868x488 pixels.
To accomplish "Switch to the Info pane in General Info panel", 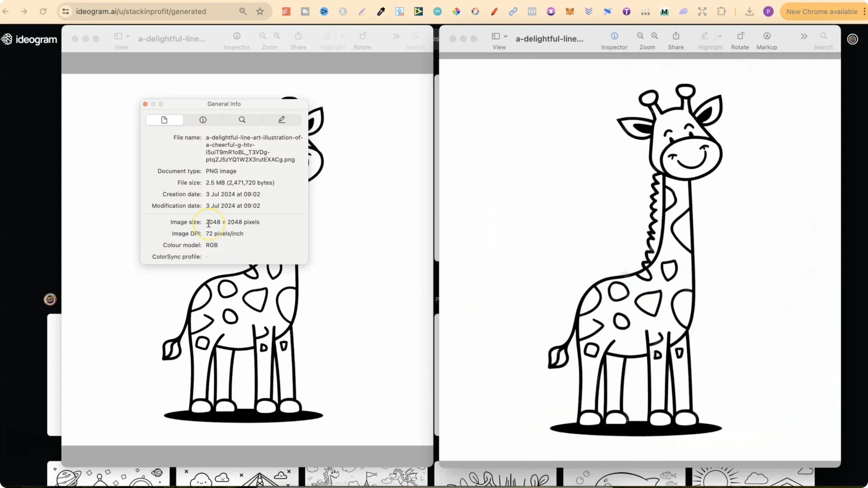I will 202,120.
